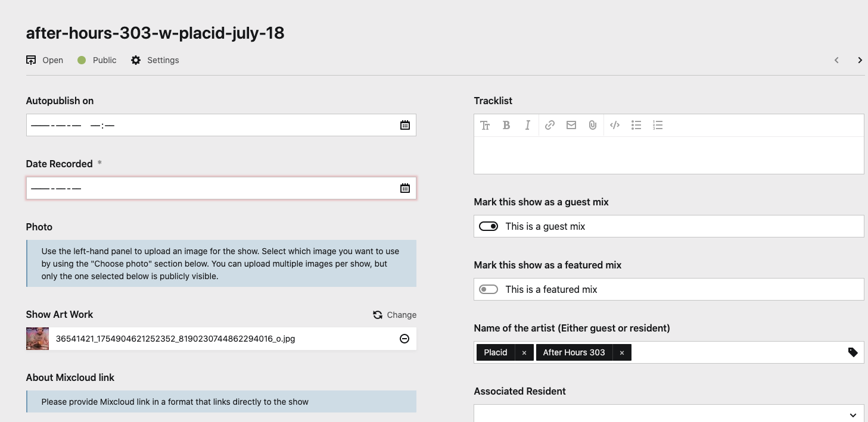Create a numbered list in Tracklist
Screen dimensions: 868x422
coord(658,125)
